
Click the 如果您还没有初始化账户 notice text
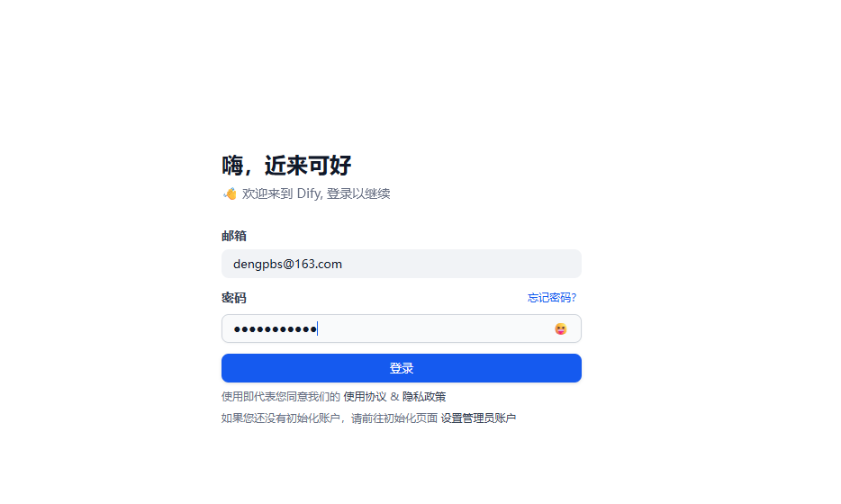coord(281,418)
